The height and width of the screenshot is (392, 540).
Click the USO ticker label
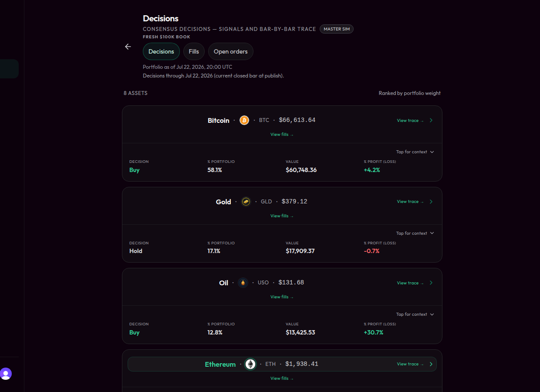pyautogui.click(x=263, y=283)
